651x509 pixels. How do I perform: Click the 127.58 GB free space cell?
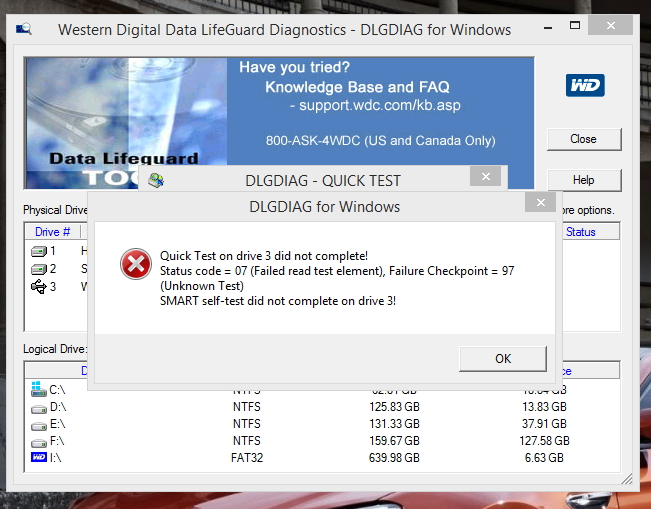click(544, 440)
